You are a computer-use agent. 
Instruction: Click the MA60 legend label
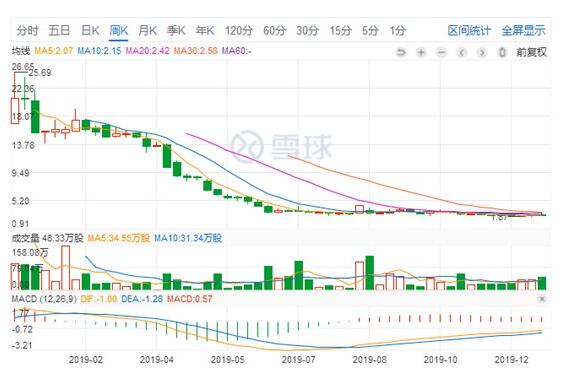pyautogui.click(x=237, y=51)
